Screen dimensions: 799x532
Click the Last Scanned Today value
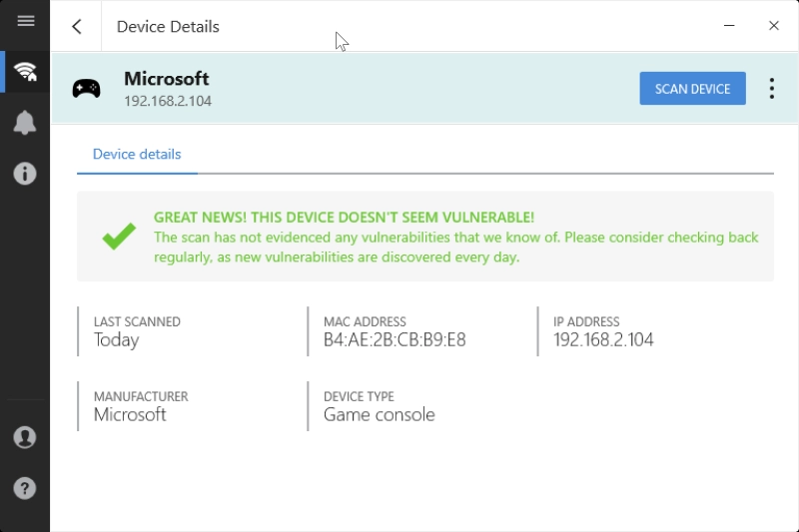pos(116,340)
